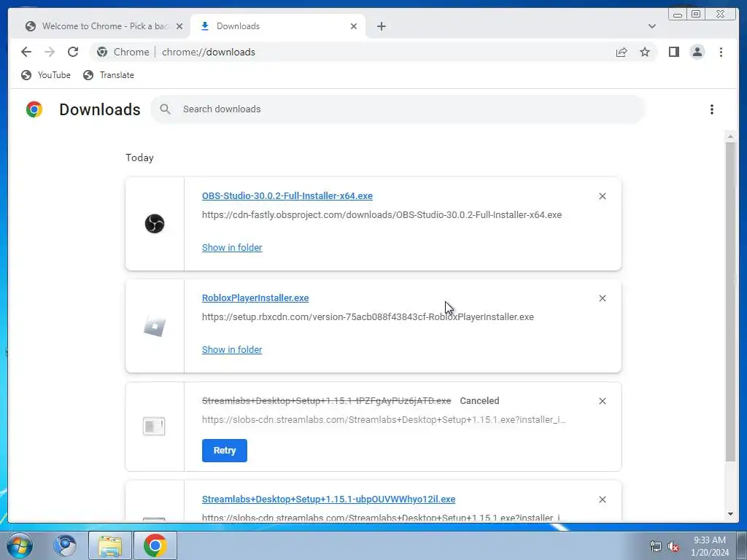Click the scrollbar down arrow
The width and height of the screenshot is (747, 560).
[730, 514]
